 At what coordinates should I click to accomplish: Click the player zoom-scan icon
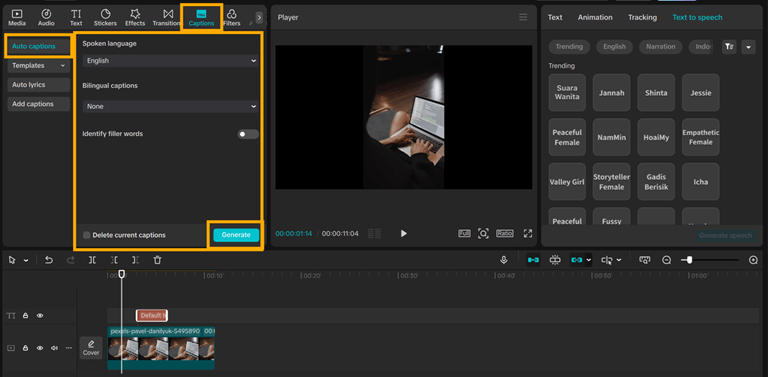pos(483,234)
